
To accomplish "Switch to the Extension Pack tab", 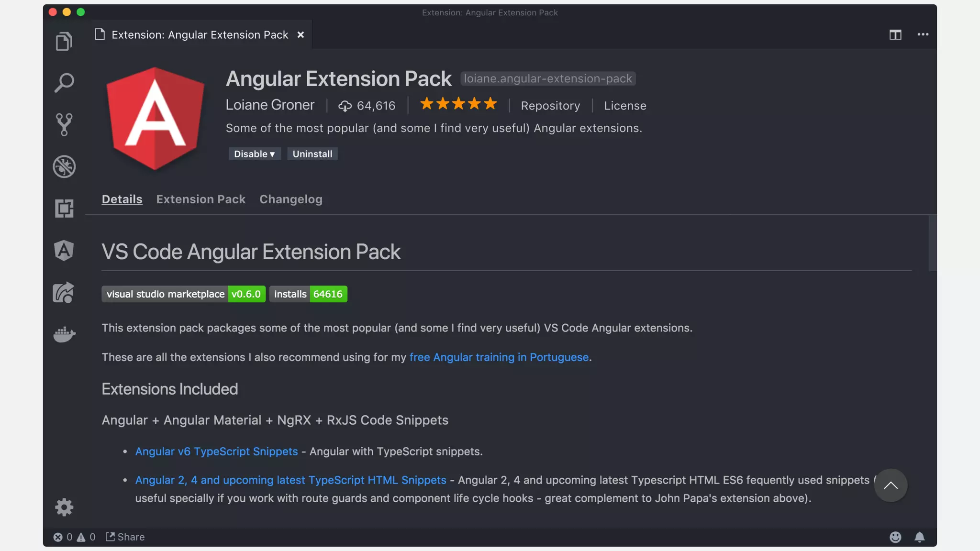I will (x=200, y=199).
